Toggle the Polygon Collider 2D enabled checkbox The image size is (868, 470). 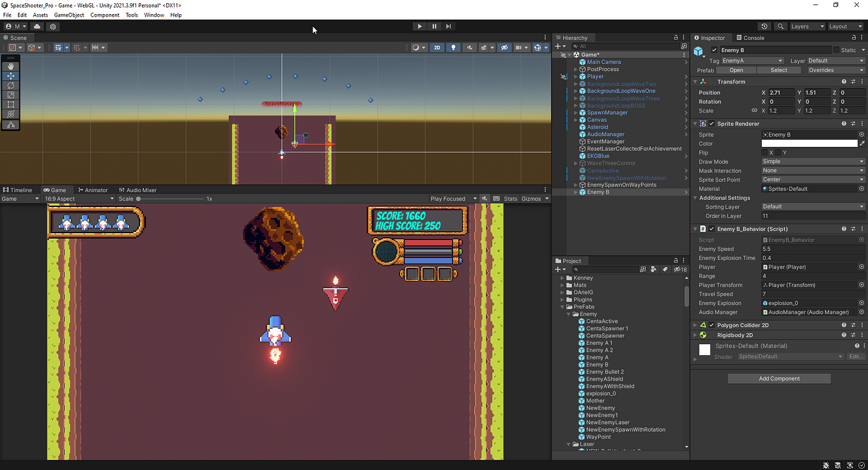click(711, 324)
